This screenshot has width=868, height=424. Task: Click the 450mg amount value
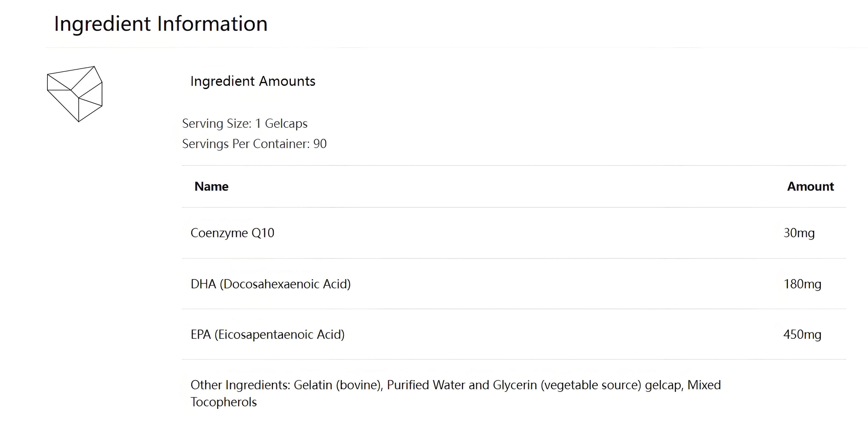pos(802,335)
